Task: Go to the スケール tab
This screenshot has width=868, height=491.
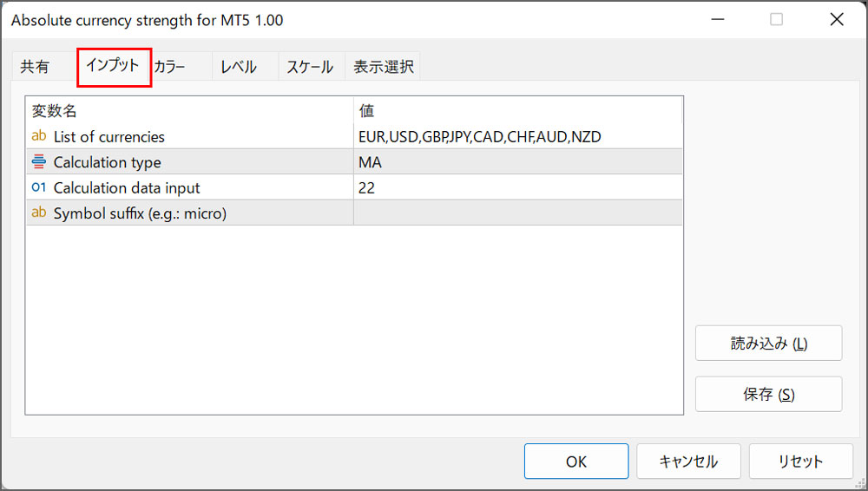Action: (x=310, y=67)
